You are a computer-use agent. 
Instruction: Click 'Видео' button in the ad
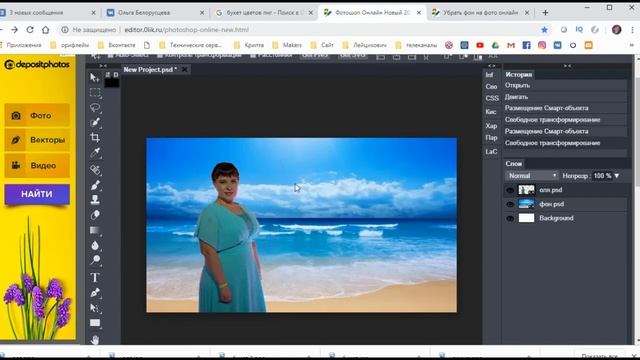click(x=37, y=166)
